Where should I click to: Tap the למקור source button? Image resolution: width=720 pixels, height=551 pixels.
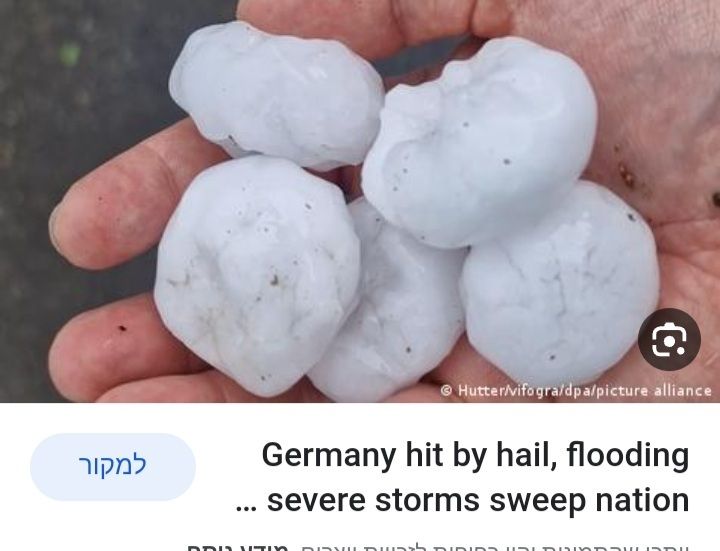113,467
